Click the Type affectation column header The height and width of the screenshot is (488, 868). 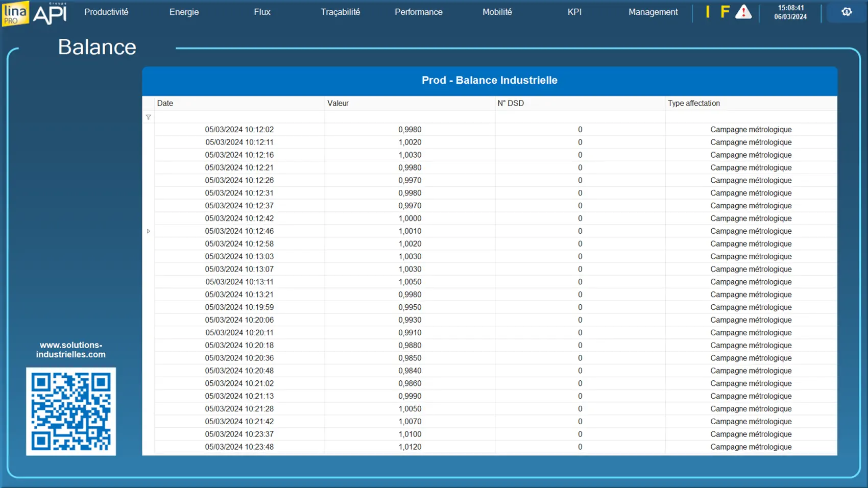click(751, 103)
